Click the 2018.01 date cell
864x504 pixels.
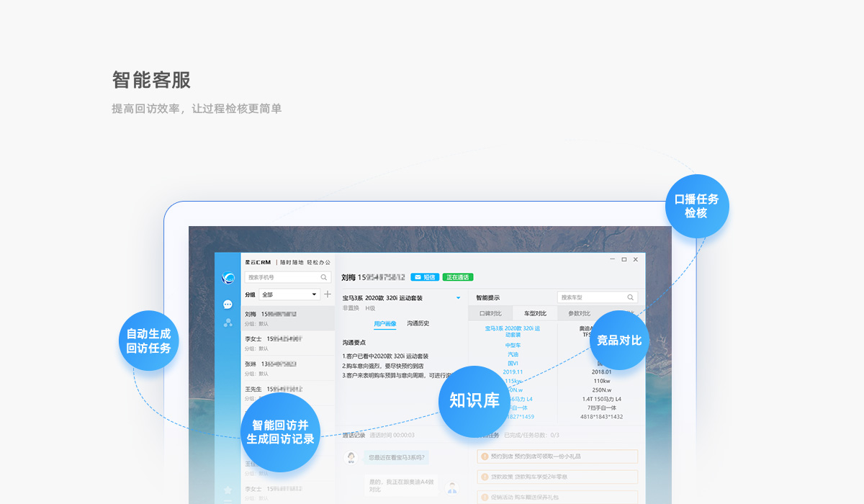click(602, 372)
